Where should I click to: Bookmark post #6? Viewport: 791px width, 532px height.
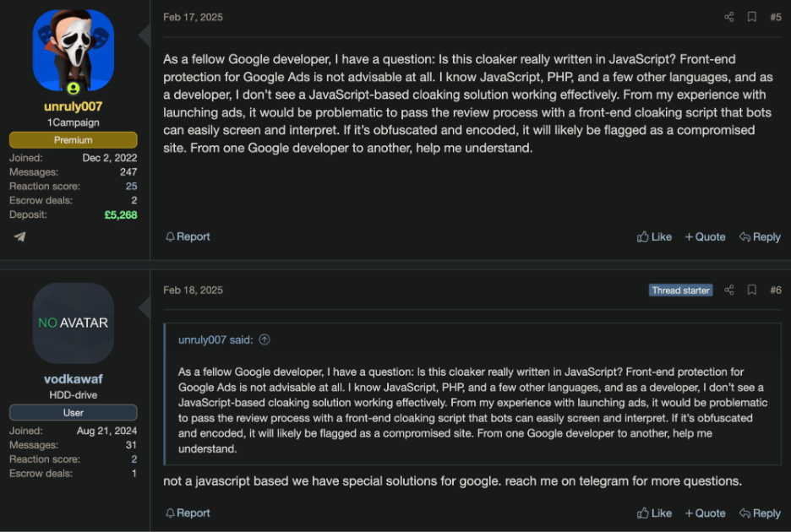click(x=751, y=290)
